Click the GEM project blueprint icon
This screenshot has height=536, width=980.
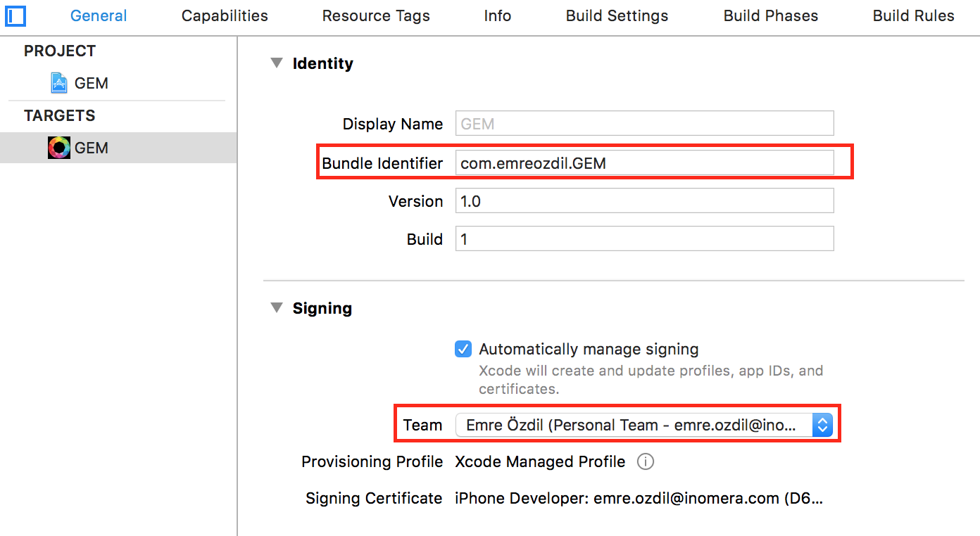pos(59,83)
